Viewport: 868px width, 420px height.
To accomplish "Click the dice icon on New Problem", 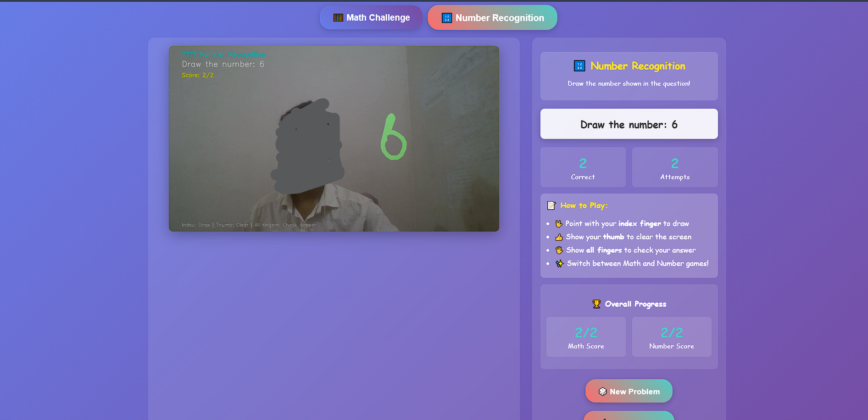I will (602, 392).
